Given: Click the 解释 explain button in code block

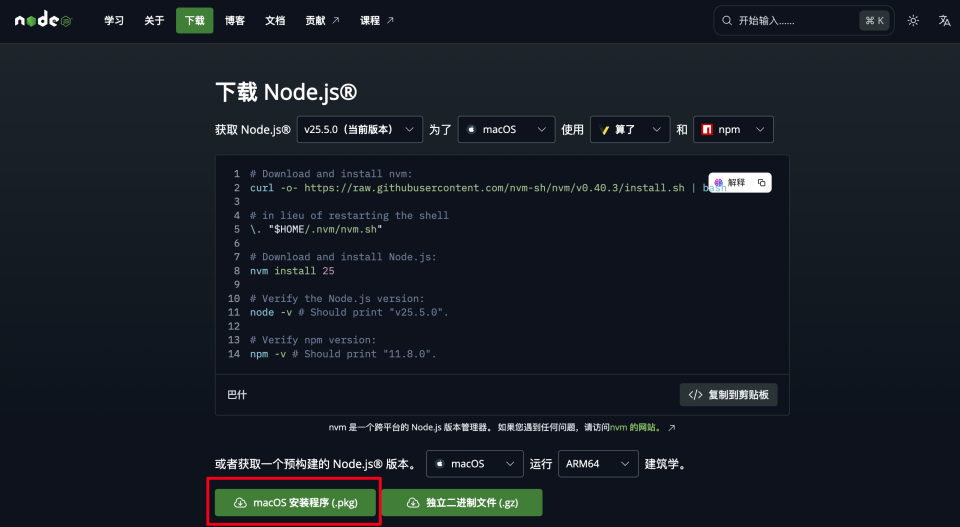Looking at the screenshot, I should tap(730, 182).
